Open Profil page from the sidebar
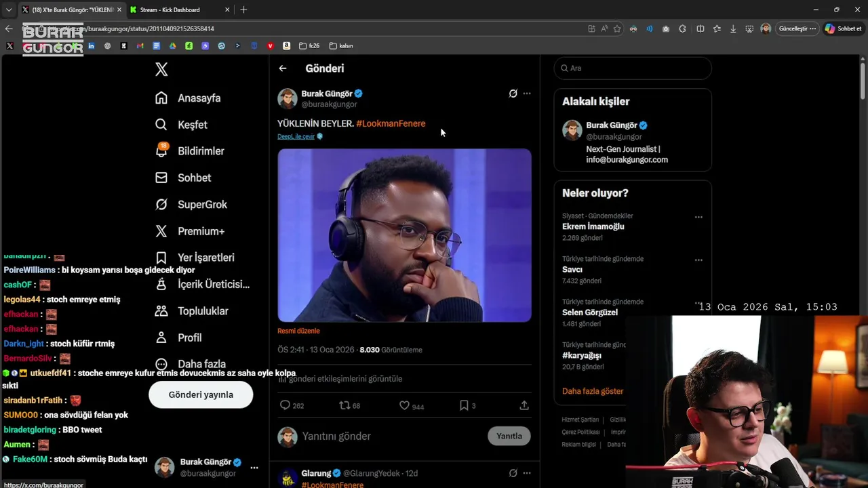This screenshot has width=868, height=488. coord(178,338)
